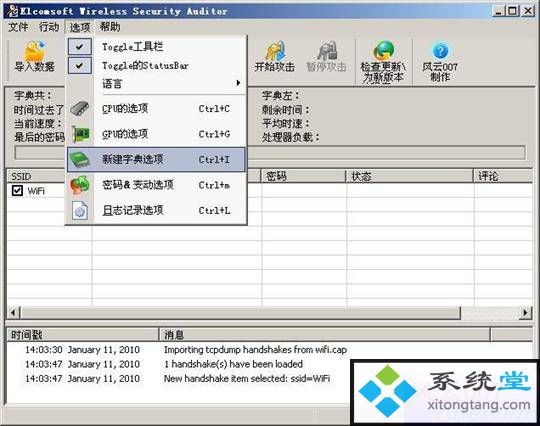Click the scrollbar right arrow
Screen dimensions: 540x426
pos(526,313)
